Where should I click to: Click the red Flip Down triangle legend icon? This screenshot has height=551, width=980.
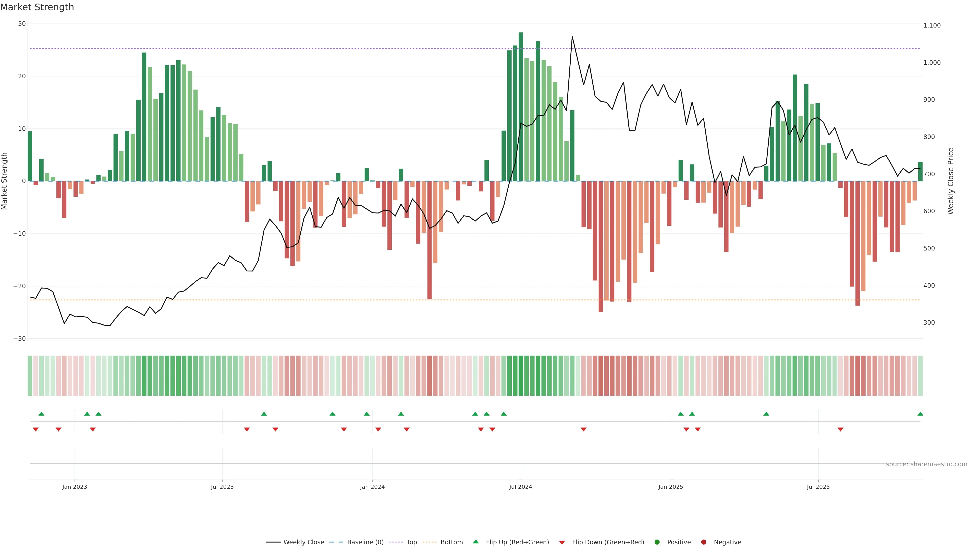pyautogui.click(x=562, y=543)
